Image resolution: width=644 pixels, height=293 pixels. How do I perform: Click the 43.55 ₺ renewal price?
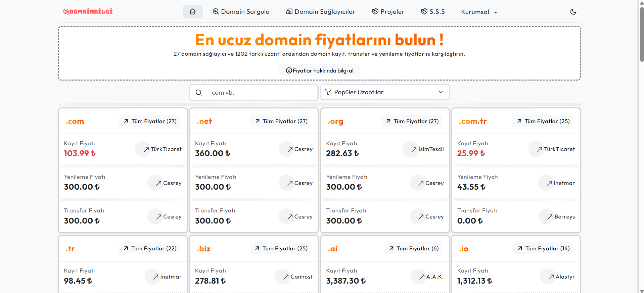pyautogui.click(x=471, y=187)
